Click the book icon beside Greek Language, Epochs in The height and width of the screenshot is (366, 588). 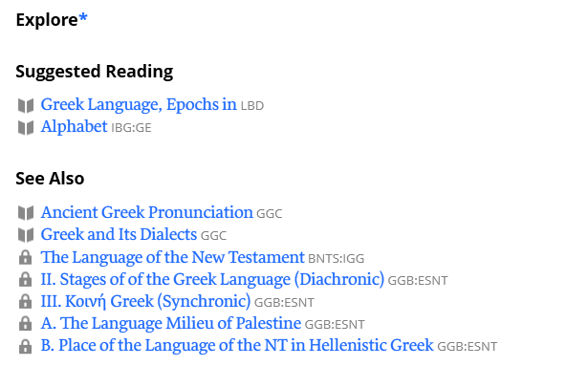coord(26,105)
